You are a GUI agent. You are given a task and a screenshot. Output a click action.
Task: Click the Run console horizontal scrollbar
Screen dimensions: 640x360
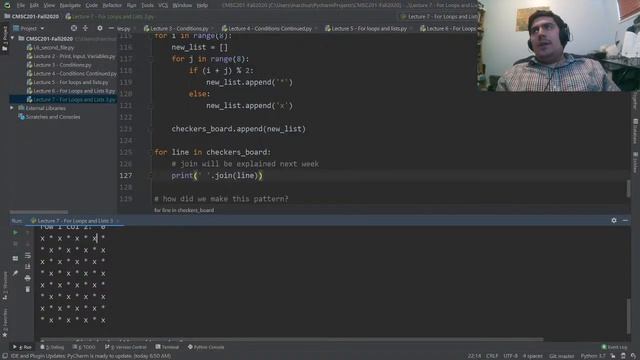point(292,339)
